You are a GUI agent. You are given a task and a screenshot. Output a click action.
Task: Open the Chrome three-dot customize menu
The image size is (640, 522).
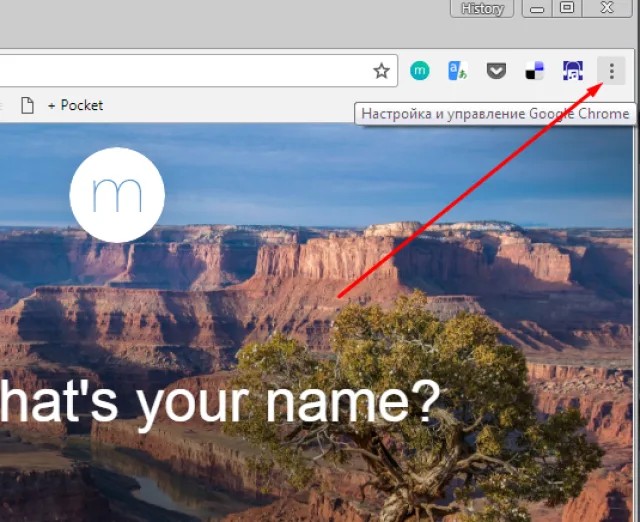point(611,71)
